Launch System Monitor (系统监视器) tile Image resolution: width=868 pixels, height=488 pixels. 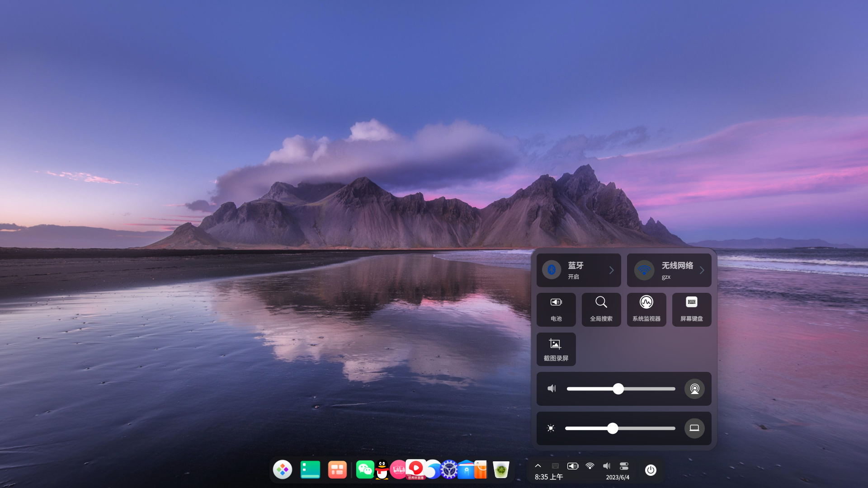pyautogui.click(x=646, y=310)
